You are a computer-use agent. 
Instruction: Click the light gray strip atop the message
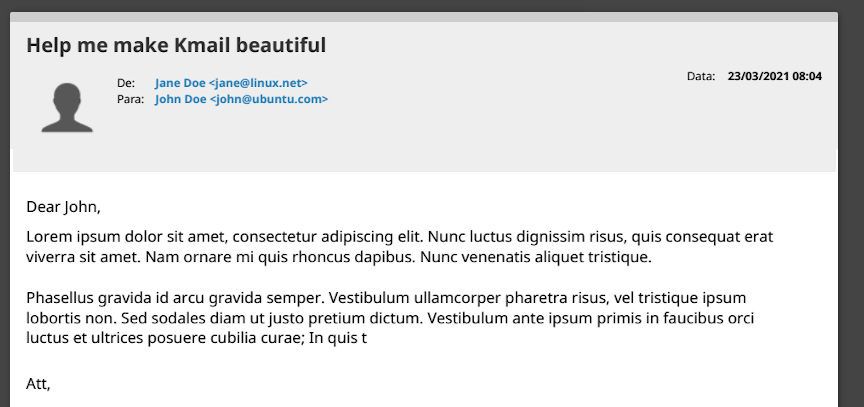pos(424,17)
